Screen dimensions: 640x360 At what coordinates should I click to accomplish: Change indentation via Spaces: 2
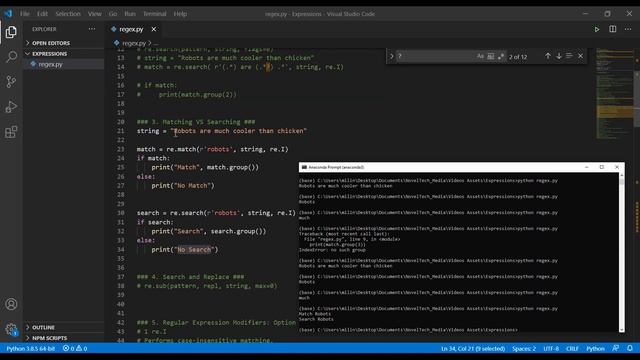click(524, 348)
